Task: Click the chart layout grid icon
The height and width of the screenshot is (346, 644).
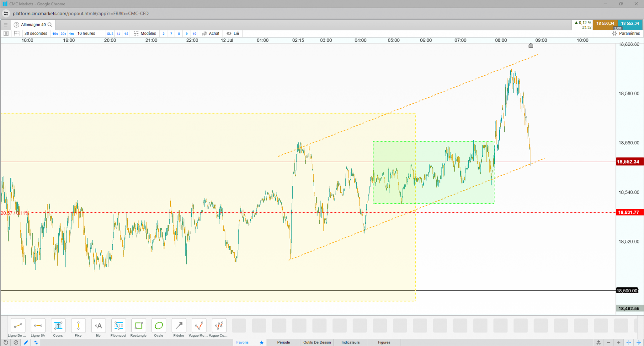Action: (16, 34)
